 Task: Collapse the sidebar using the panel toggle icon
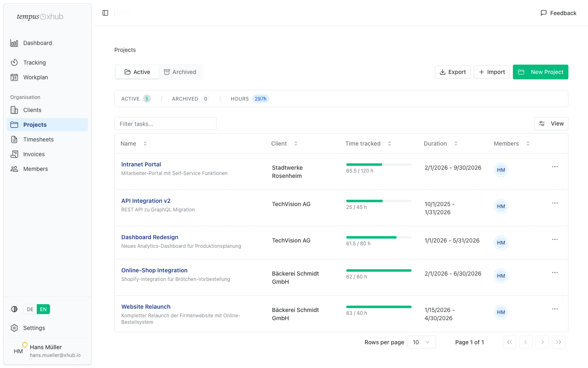click(105, 13)
